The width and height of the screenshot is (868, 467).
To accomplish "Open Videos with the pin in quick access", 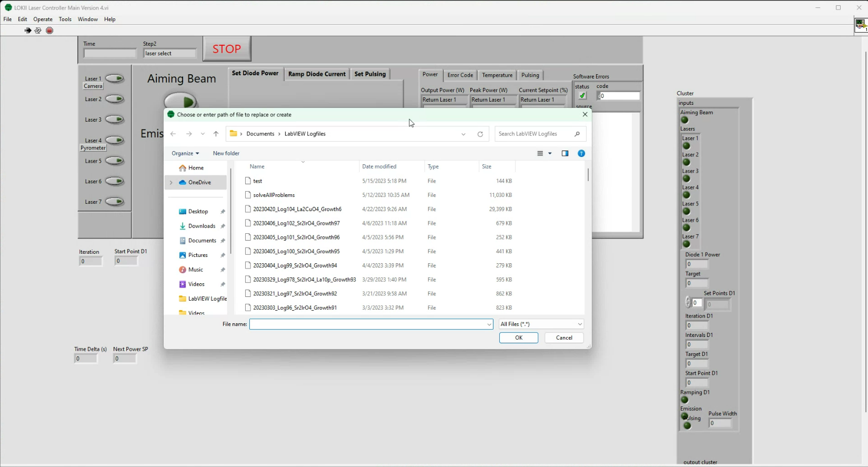I will [x=196, y=284].
